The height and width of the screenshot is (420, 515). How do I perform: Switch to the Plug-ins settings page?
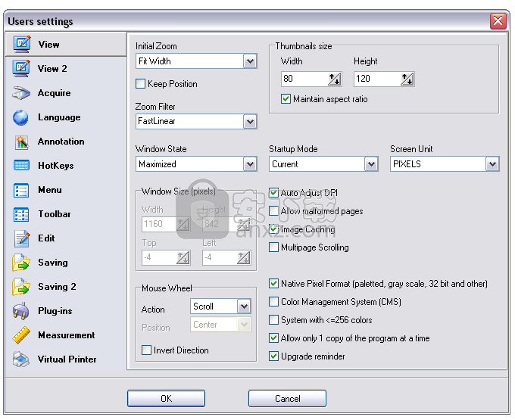pyautogui.click(x=66, y=311)
